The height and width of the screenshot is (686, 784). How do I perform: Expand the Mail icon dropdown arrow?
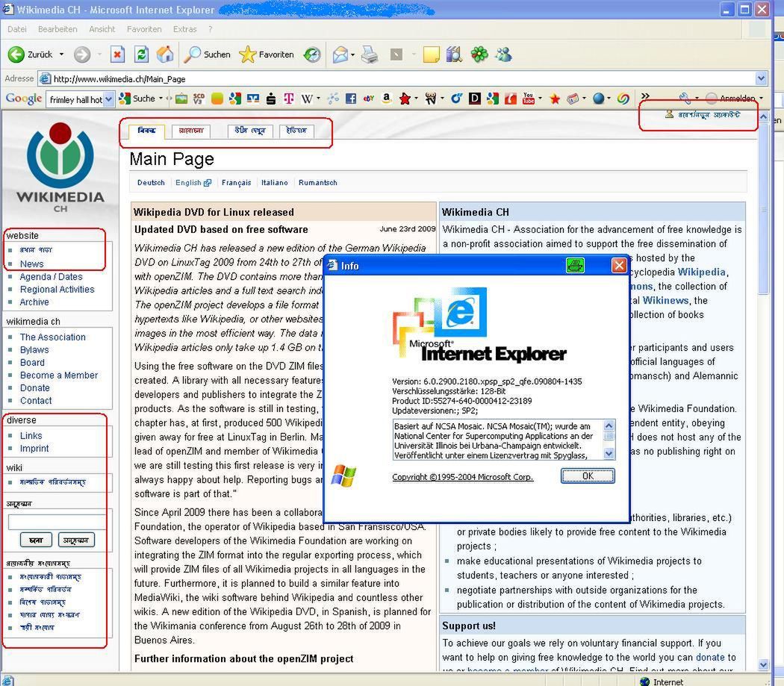[352, 54]
